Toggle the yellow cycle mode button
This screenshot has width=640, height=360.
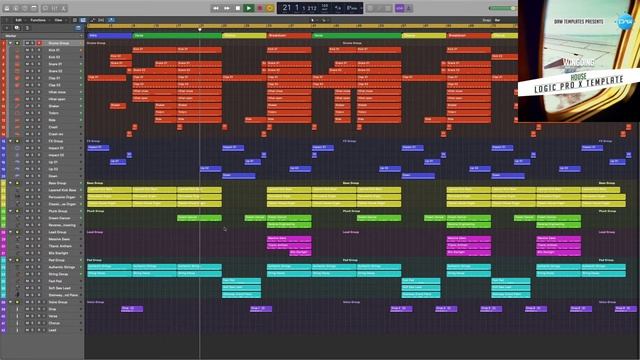[x=270, y=8]
